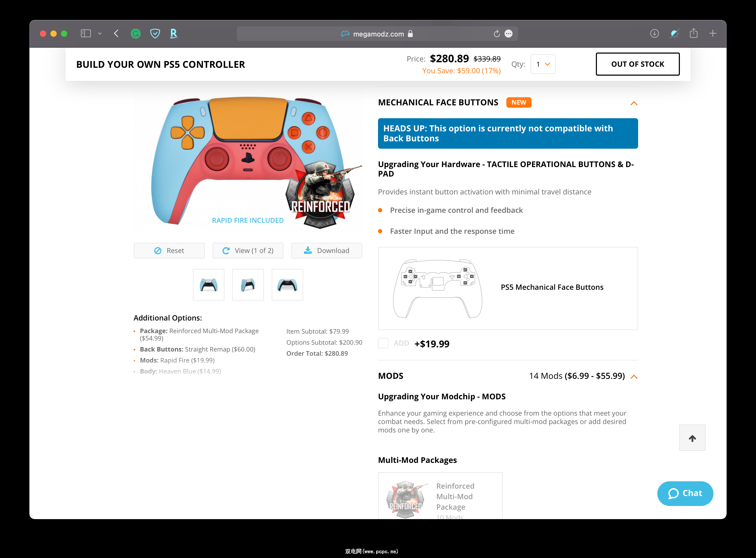
Task: Click the Safari share icon
Action: (x=694, y=33)
